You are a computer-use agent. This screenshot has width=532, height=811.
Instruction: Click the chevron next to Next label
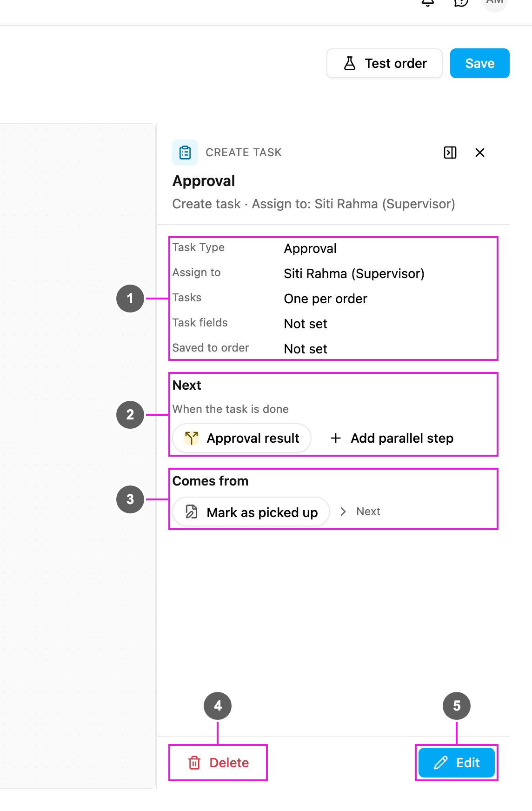tap(343, 512)
